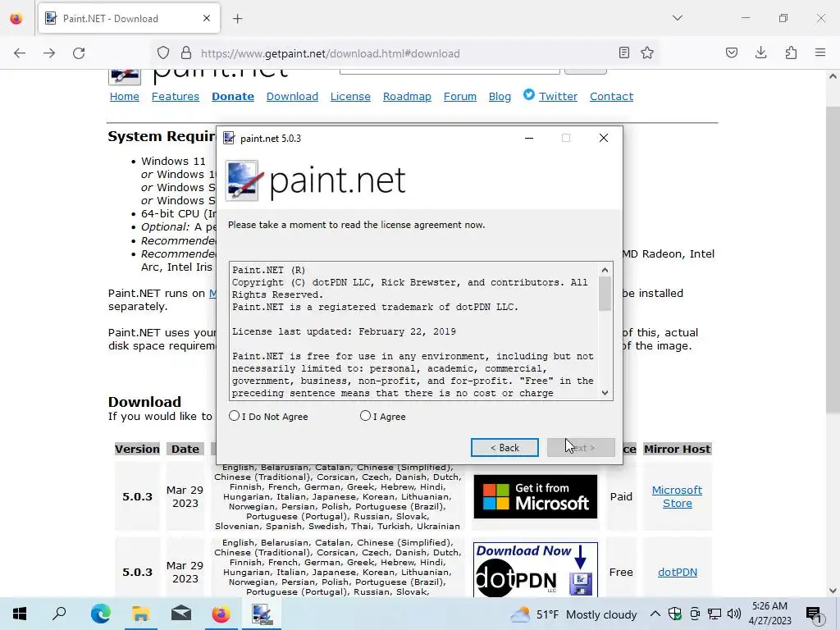
Task: Open the Windows Security tray icon
Action: click(675, 614)
